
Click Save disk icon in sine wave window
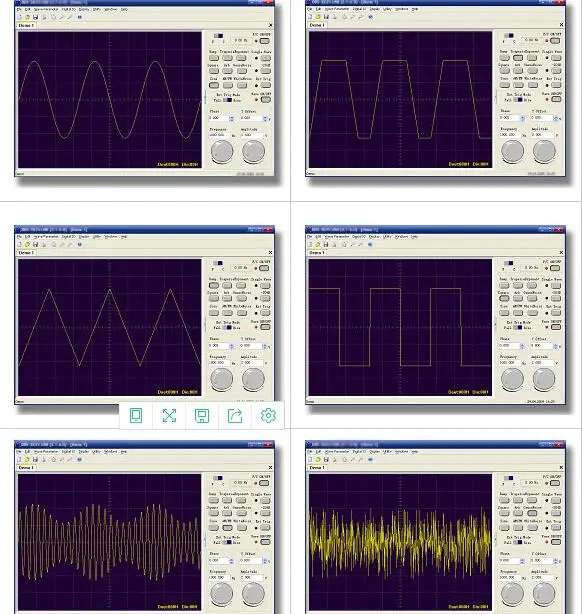[x=35, y=17]
